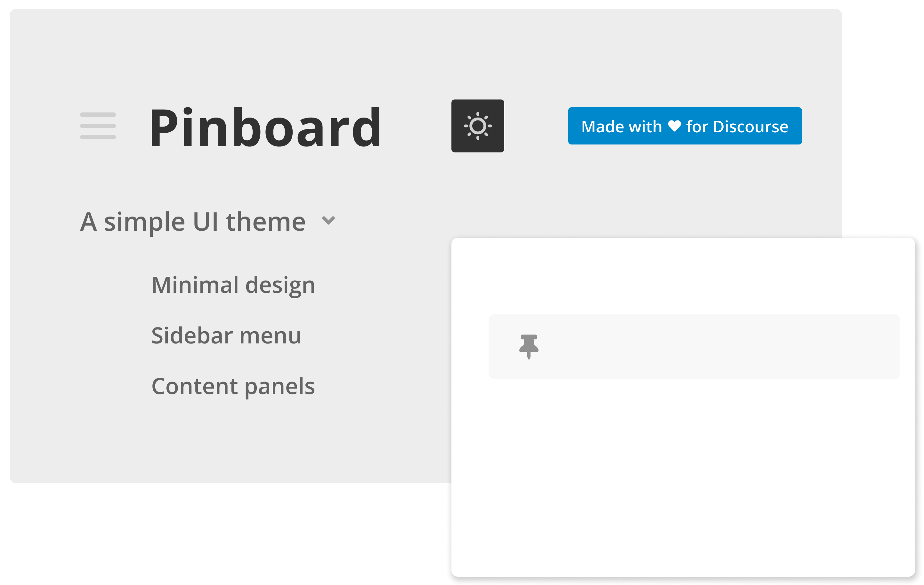Select the "Minimal design" item
924x585 pixels.
[x=233, y=285]
